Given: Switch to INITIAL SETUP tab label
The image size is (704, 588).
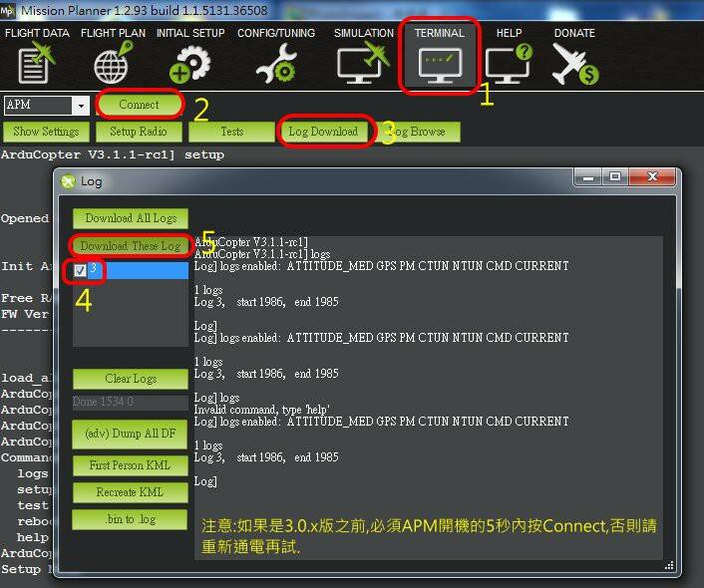Looking at the screenshot, I should 190,33.
